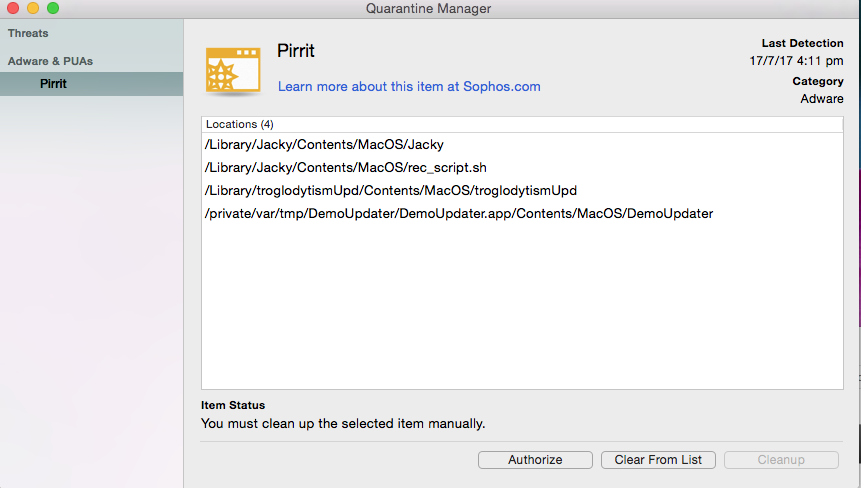Screen dimensions: 861x488
Task: Click the Last Detection date value
Action: click(x=796, y=60)
